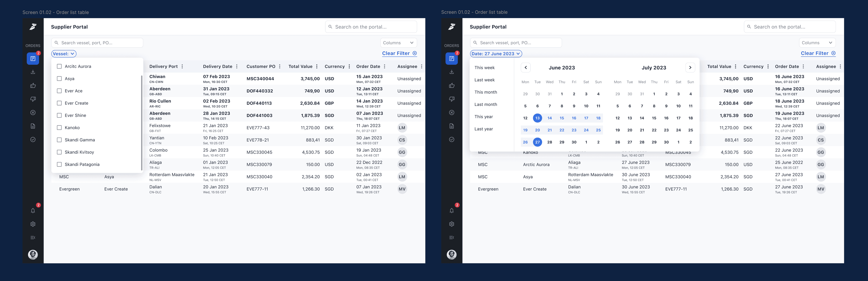Collapse the Vessel filter dropdown
Screen dimensions: 868x281
[63, 53]
